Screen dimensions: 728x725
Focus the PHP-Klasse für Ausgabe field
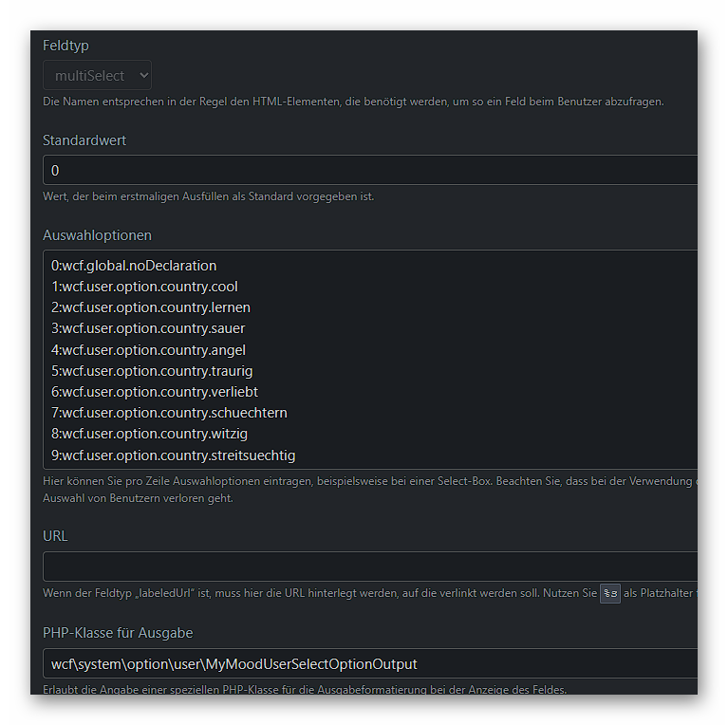click(x=370, y=663)
